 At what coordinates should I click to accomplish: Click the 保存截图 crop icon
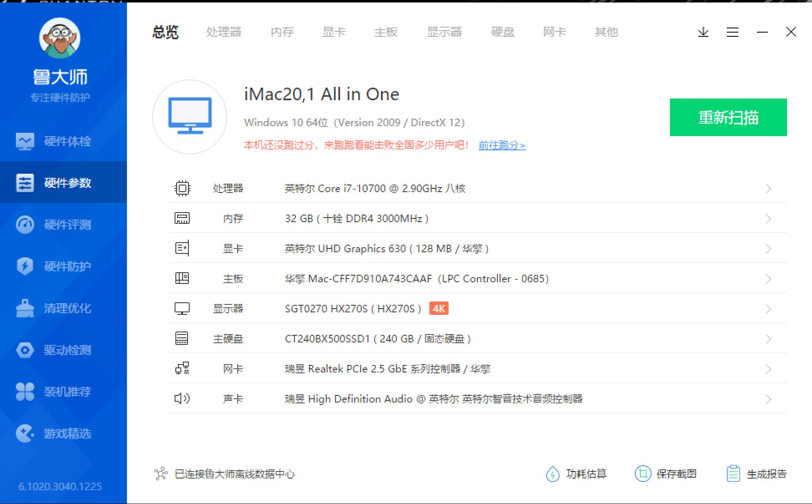[x=643, y=474]
